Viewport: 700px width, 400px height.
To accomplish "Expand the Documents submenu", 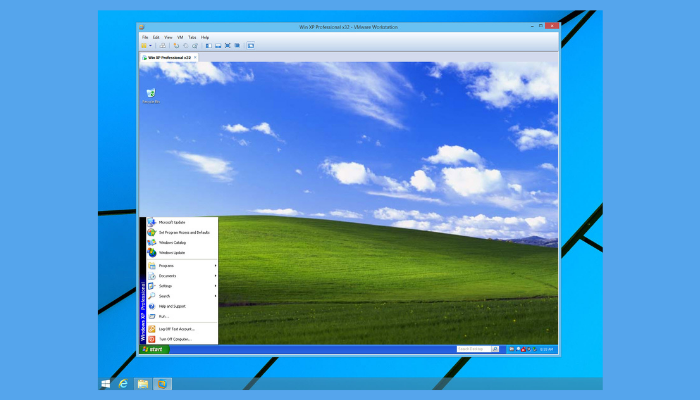I will pyautogui.click(x=182, y=276).
